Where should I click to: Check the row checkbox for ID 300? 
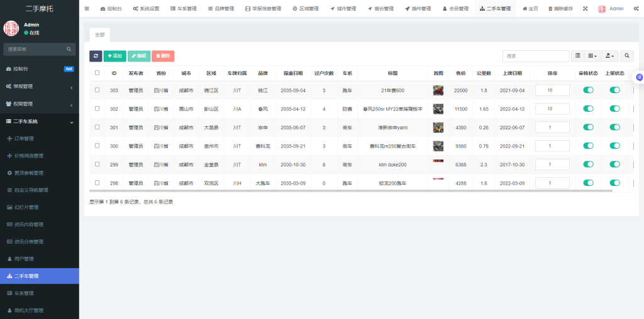[x=97, y=146]
